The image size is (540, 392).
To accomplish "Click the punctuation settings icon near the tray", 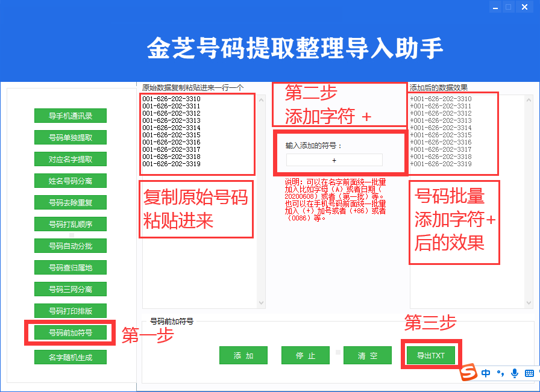I will click(501, 373).
